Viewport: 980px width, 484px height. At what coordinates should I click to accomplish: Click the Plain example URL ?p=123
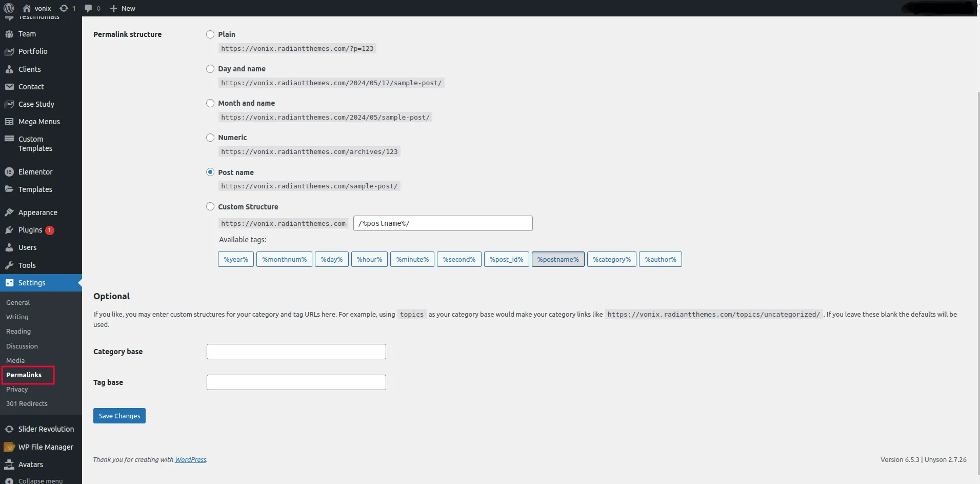tap(297, 48)
